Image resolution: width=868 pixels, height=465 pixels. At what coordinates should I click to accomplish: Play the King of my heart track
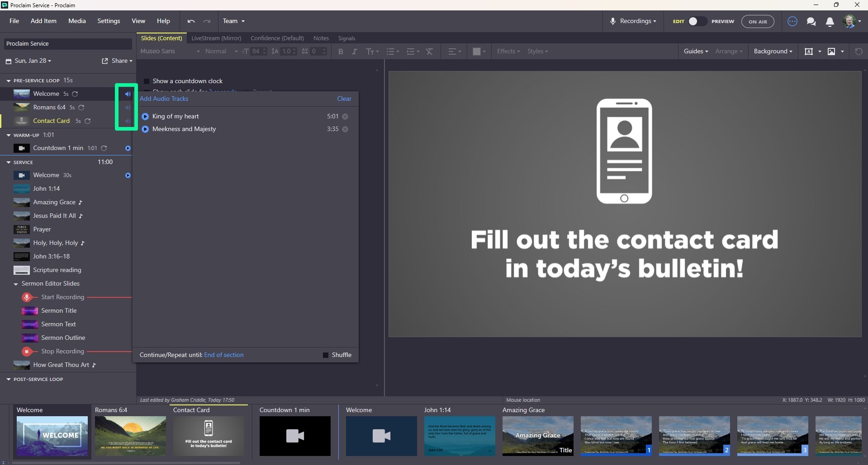point(145,116)
